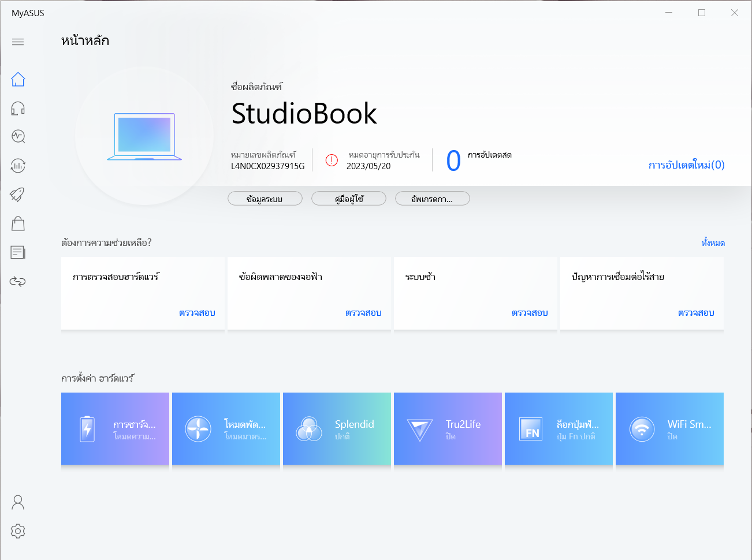The height and width of the screenshot is (560, 752).
Task: Click the laptop product image
Action: coord(144,137)
